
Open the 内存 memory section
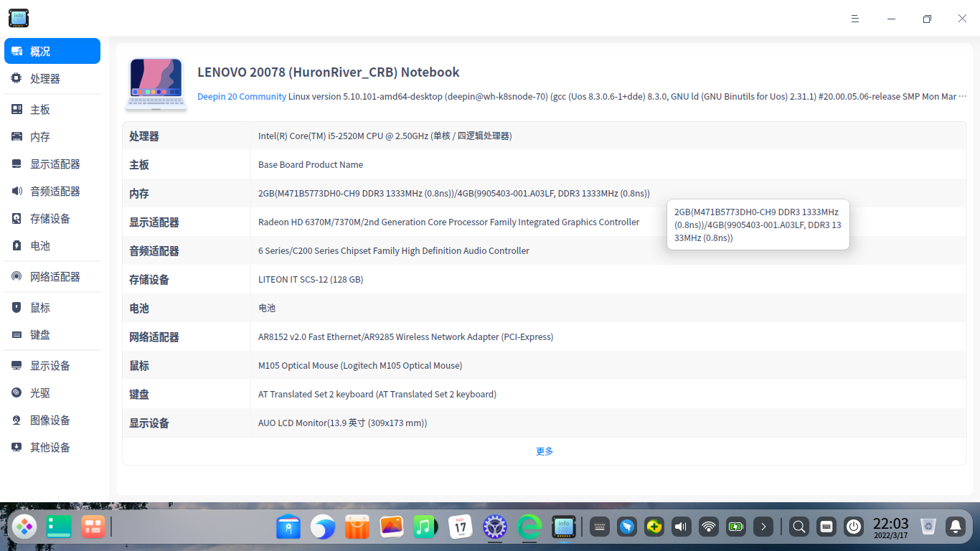point(52,136)
